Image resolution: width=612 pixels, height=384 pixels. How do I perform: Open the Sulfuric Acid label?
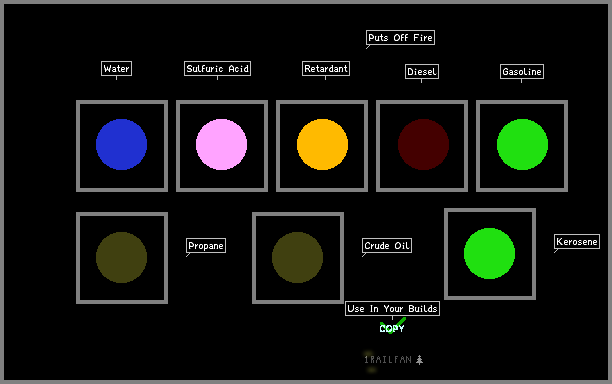click(217, 69)
